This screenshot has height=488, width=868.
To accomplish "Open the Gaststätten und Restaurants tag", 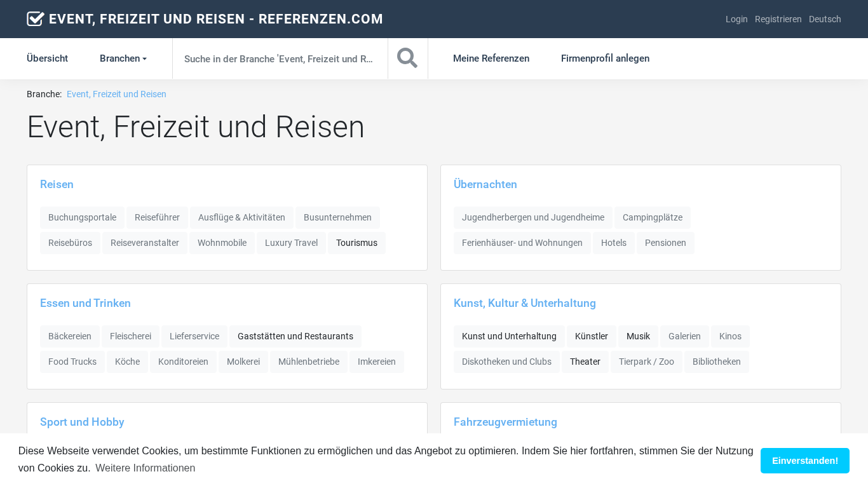I will tap(295, 336).
